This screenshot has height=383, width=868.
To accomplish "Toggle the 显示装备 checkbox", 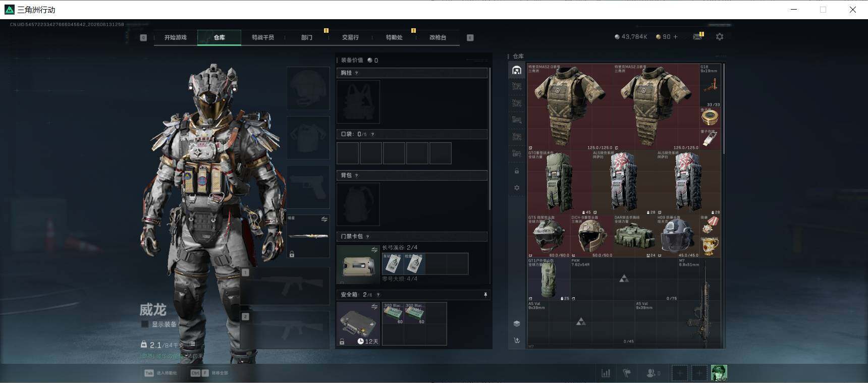I will [145, 324].
